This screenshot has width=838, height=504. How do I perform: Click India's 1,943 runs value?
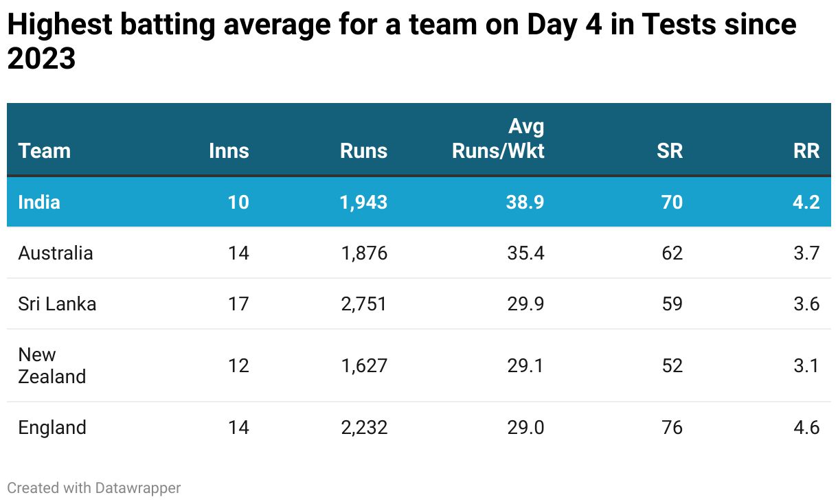click(x=363, y=202)
